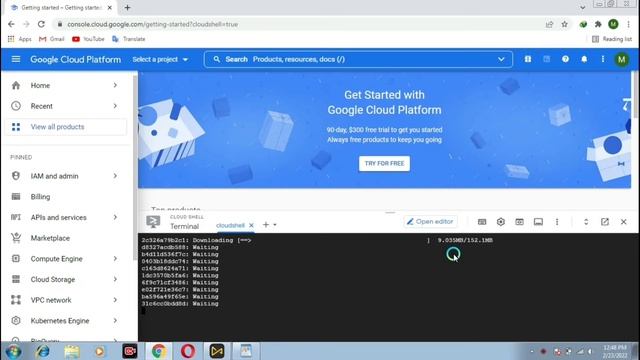The image size is (640, 360).
Task: Click Cloud Shell web preview icon
Action: [519, 222]
